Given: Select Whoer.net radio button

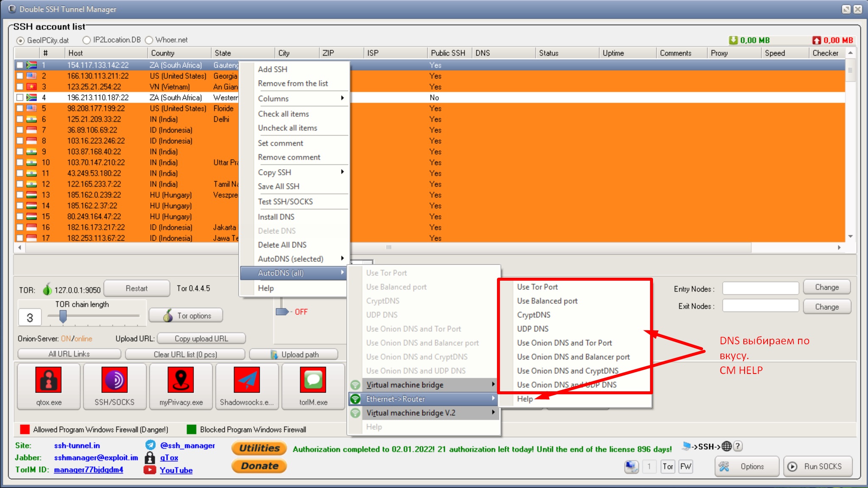Looking at the screenshot, I should click(x=148, y=39).
